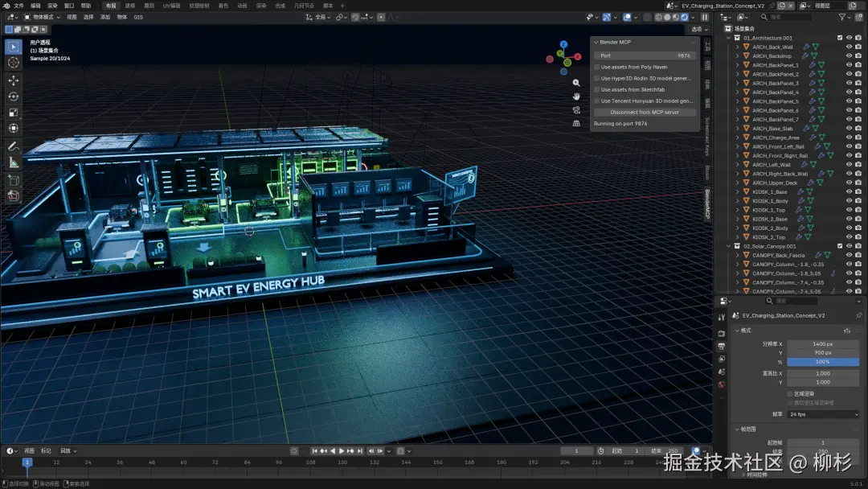Viewport: 868px width, 489px height.
Task: Click the resolution 100% slider
Action: [823, 362]
